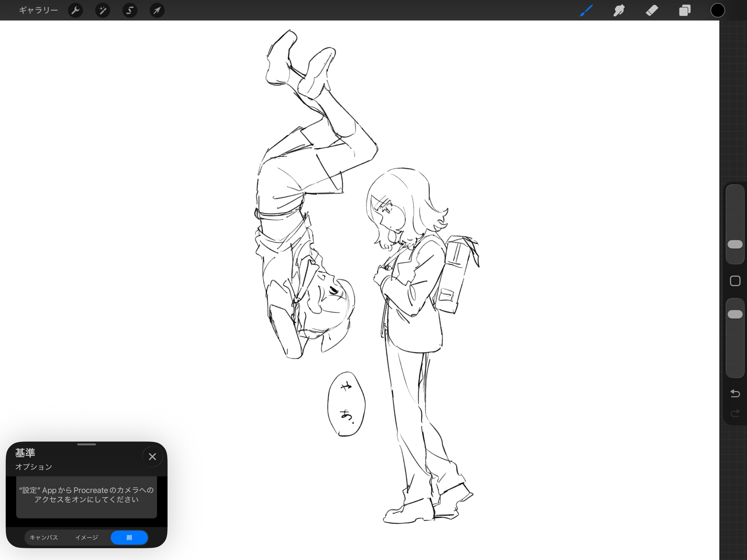Open the Layers panel
This screenshot has height=560, width=747.
pos(684,10)
